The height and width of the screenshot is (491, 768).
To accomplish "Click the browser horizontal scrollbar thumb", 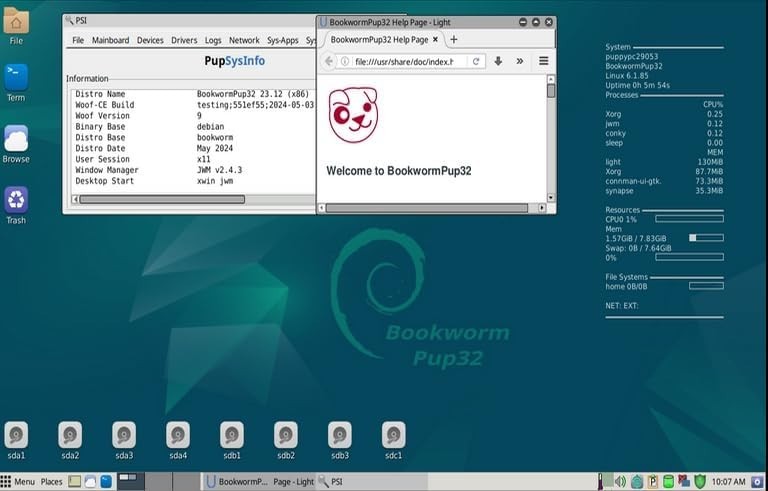I will [427, 208].
